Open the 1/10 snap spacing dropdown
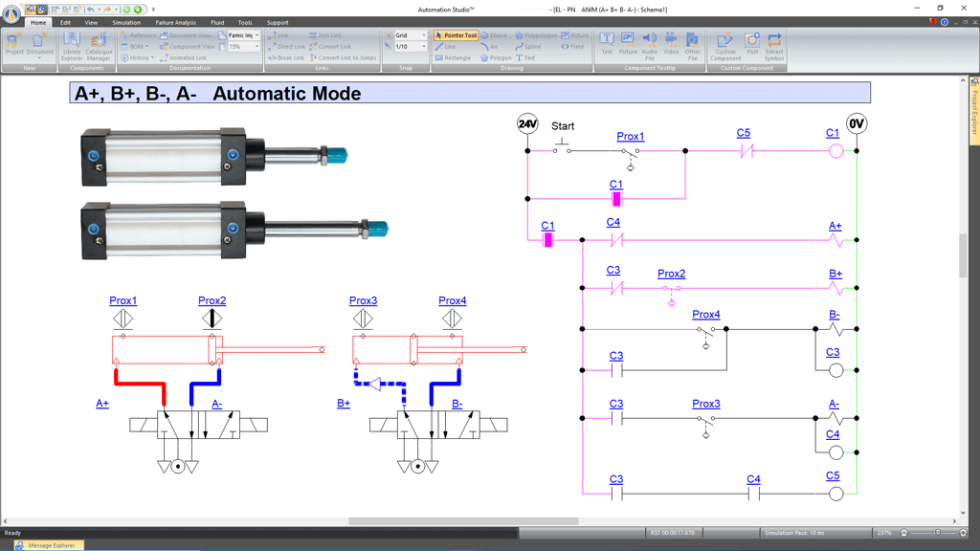This screenshot has width=980, height=551. point(424,47)
